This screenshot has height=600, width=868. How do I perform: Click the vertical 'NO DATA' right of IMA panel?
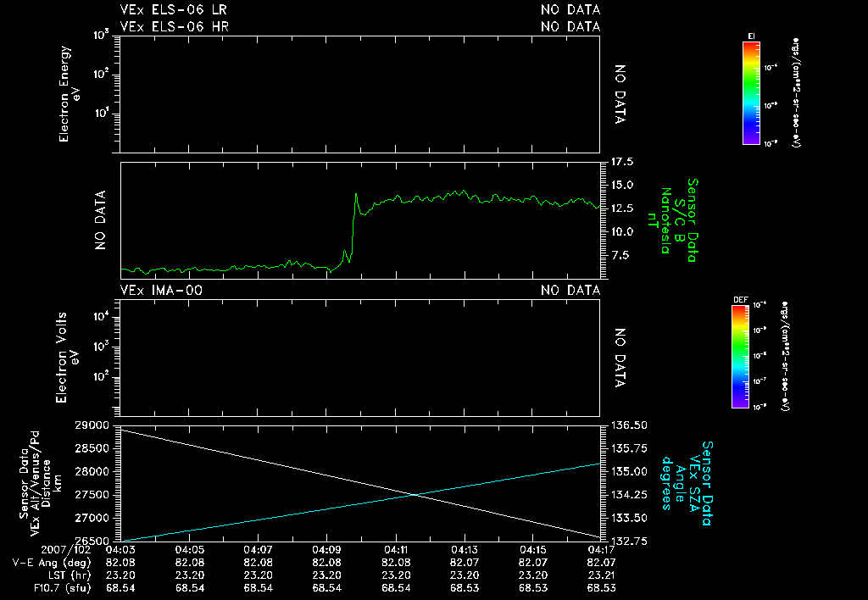620,358
